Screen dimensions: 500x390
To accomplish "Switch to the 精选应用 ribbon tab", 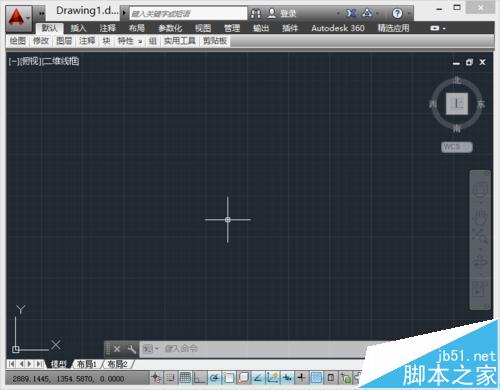I will point(393,28).
